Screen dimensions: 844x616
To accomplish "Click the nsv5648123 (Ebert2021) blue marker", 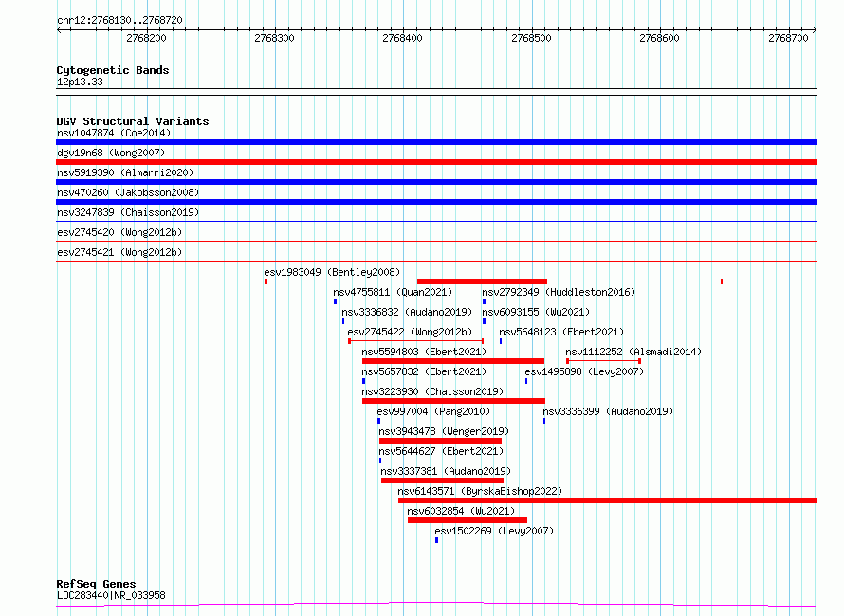I will tap(501, 341).
